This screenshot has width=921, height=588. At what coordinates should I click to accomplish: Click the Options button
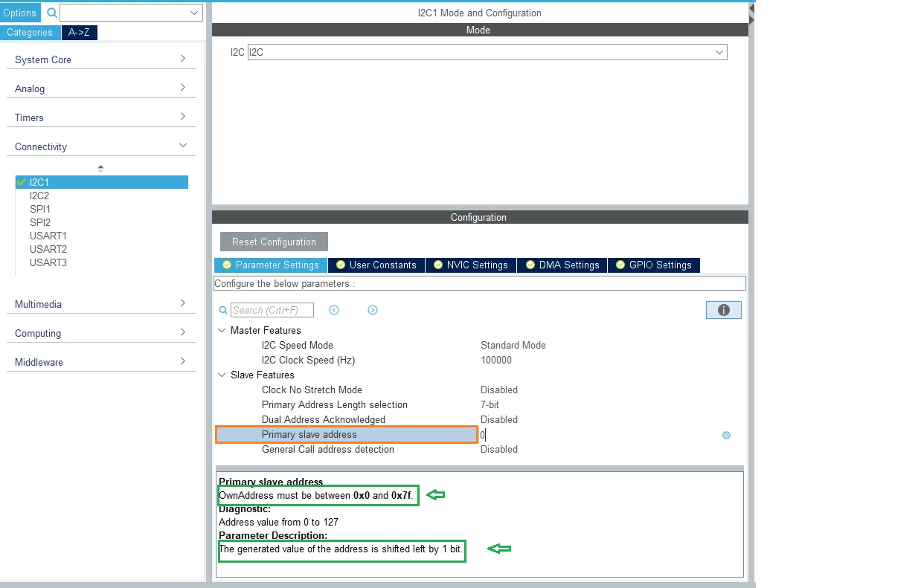[x=20, y=13]
